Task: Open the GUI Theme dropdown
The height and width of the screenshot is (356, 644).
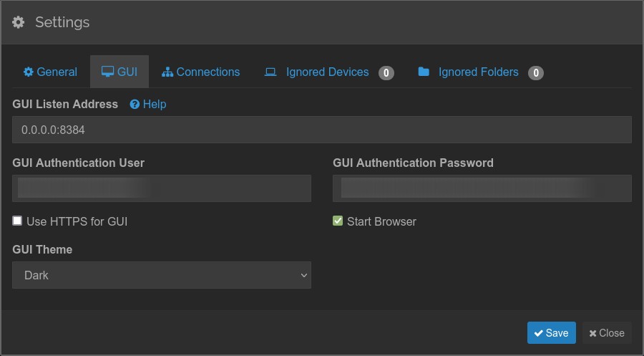Action: 161,275
